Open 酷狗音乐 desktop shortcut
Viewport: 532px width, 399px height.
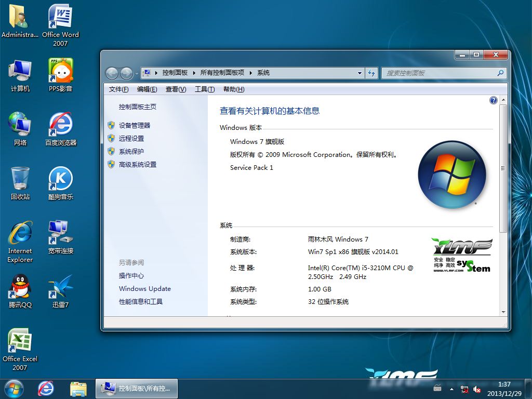61,183
